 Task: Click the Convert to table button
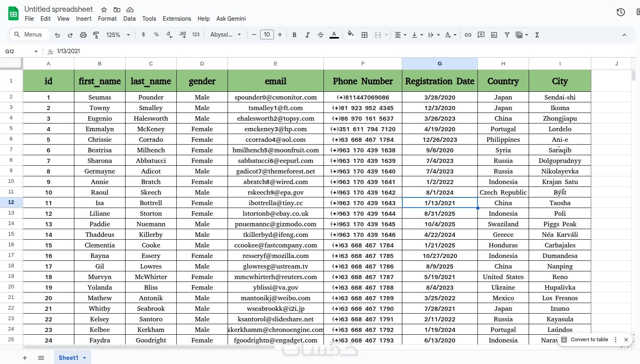click(585, 340)
